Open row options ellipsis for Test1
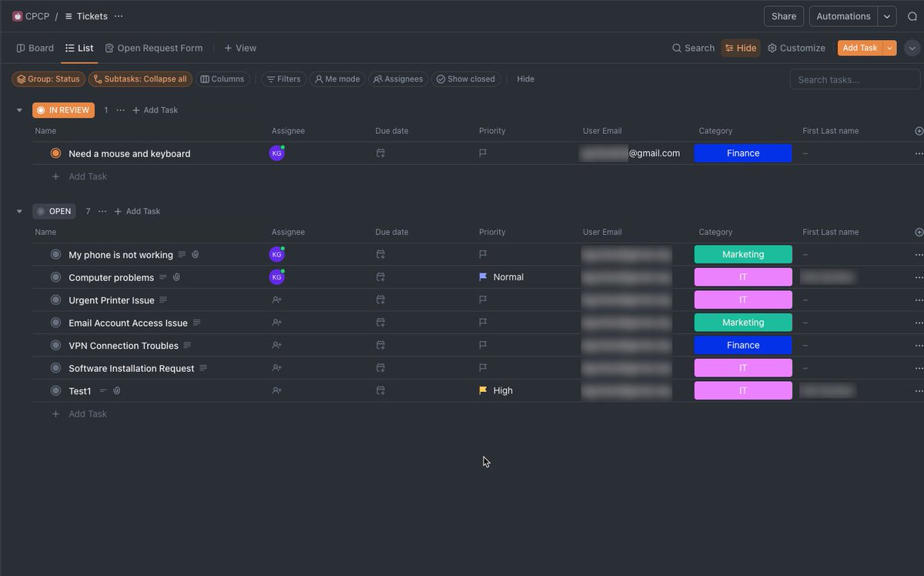The image size is (924, 576). 919,391
